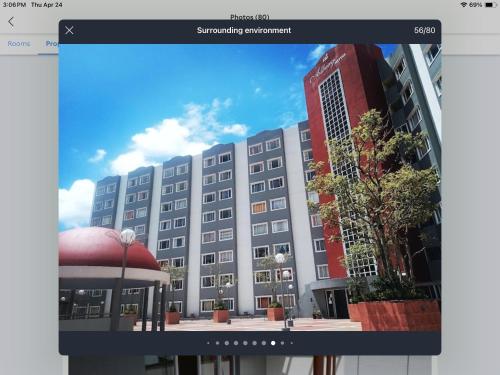Open the building photo full screen
Screen dimensions: 500x375
(x=250, y=187)
